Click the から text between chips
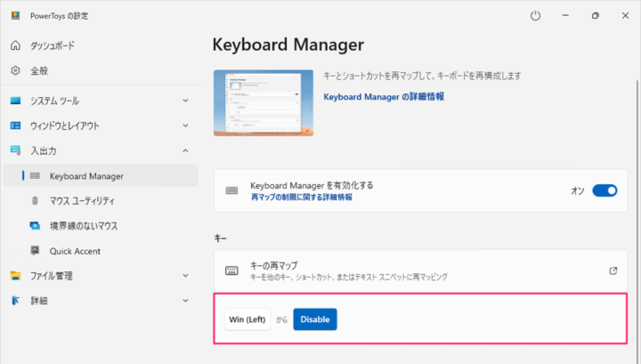The width and height of the screenshot is (641, 364). [281, 320]
